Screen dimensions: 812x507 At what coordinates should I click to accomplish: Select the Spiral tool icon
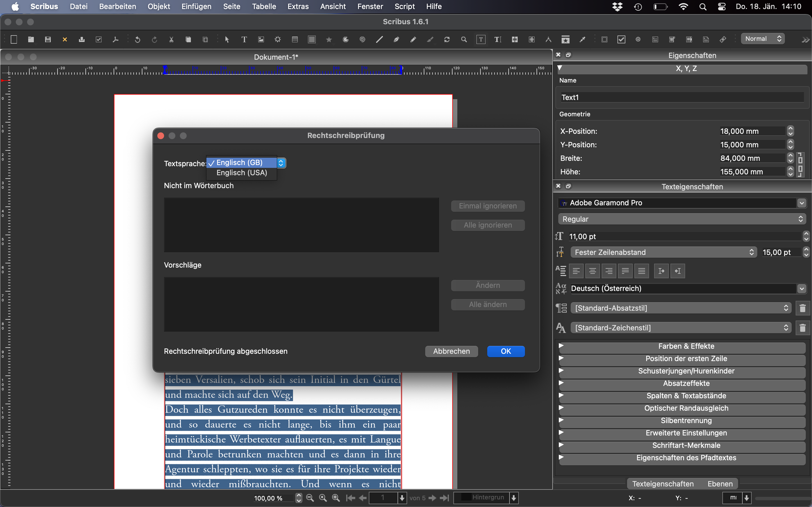(362, 39)
